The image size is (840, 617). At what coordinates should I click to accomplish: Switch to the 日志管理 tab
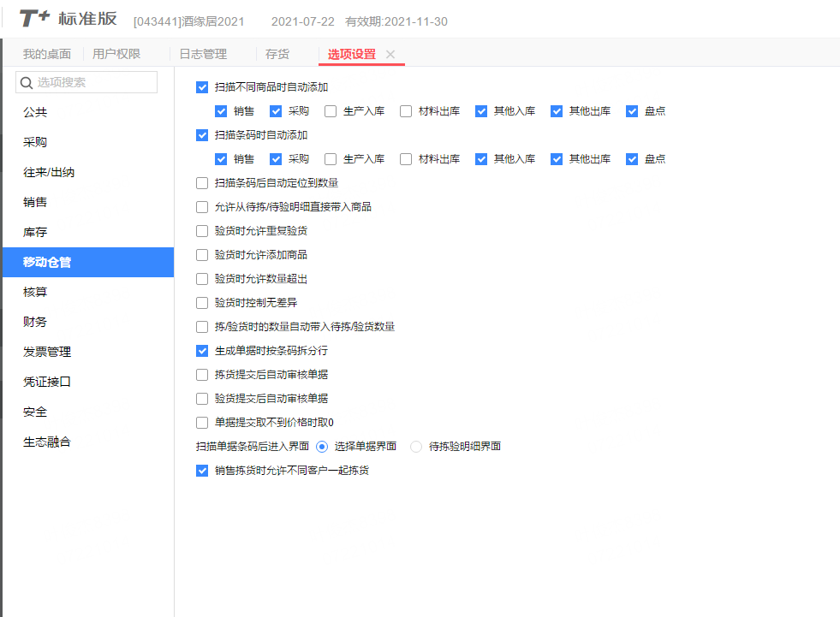[x=203, y=54]
